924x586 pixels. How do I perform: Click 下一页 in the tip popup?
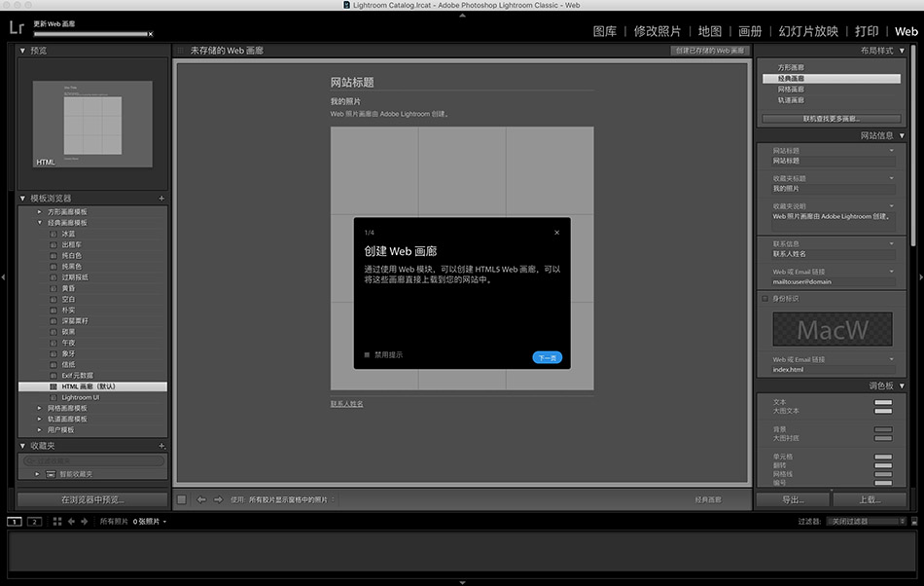coord(547,358)
